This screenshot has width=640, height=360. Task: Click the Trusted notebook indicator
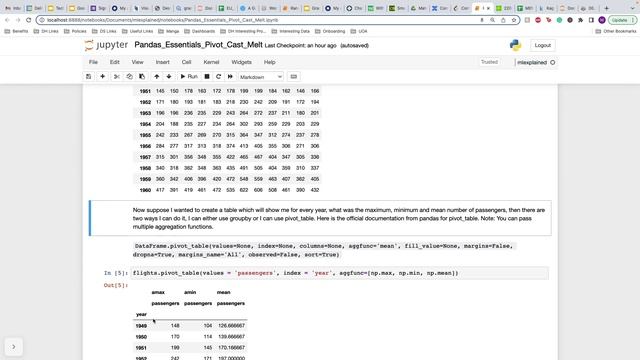tap(489, 62)
